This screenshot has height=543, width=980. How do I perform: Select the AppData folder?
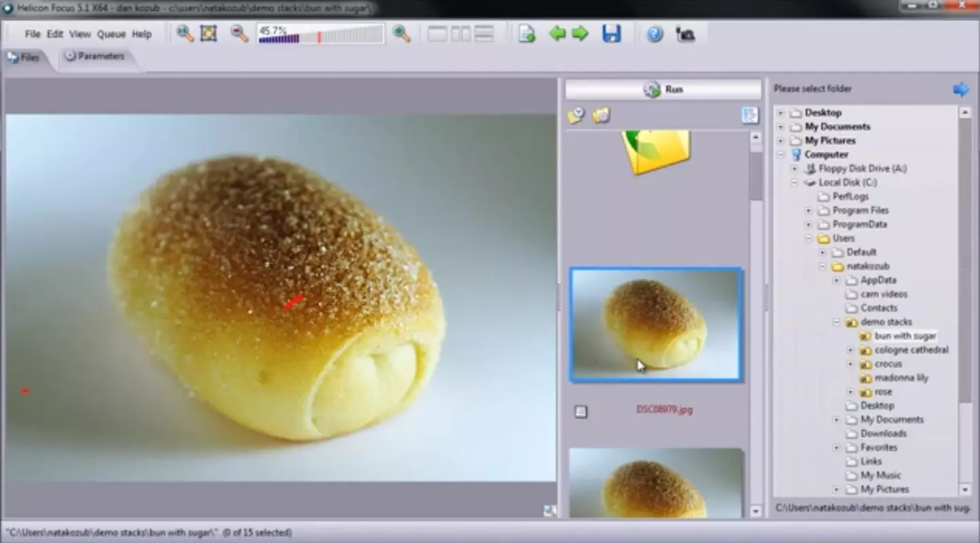click(878, 280)
